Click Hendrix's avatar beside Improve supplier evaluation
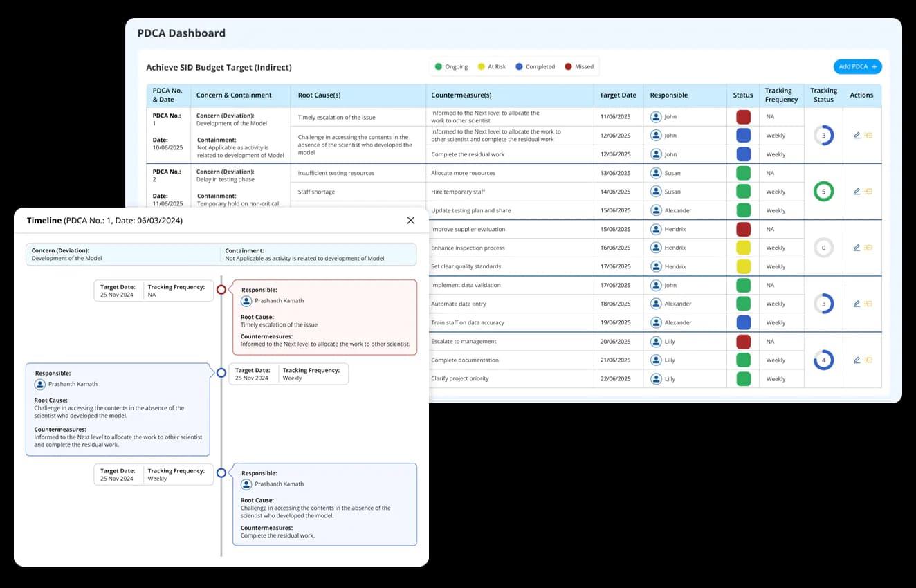 (x=655, y=229)
